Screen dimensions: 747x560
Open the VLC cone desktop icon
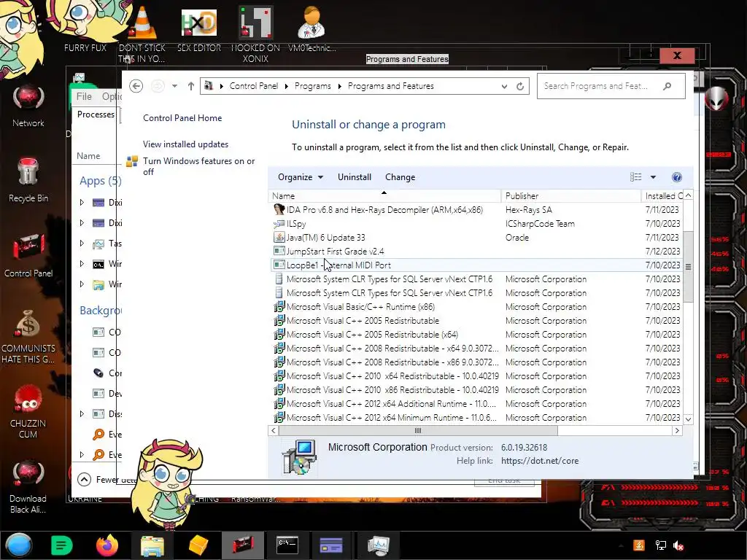tap(142, 23)
